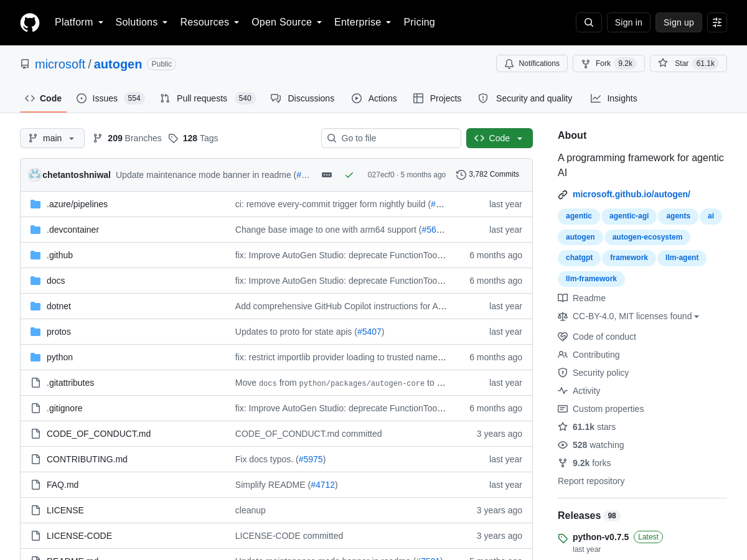Open the appearance settings sliders icon

point(717,22)
